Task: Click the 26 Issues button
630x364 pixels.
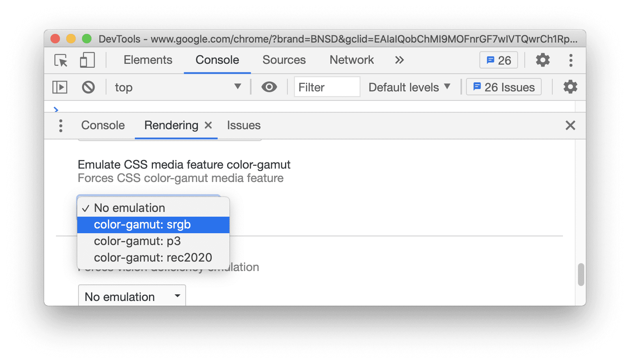Action: click(503, 87)
